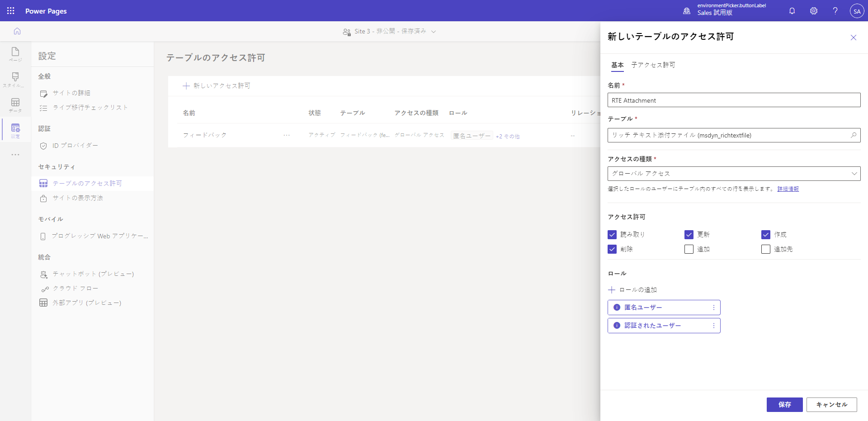The width and height of the screenshot is (868, 421).
Task: Click the Home icon
Action: click(17, 31)
